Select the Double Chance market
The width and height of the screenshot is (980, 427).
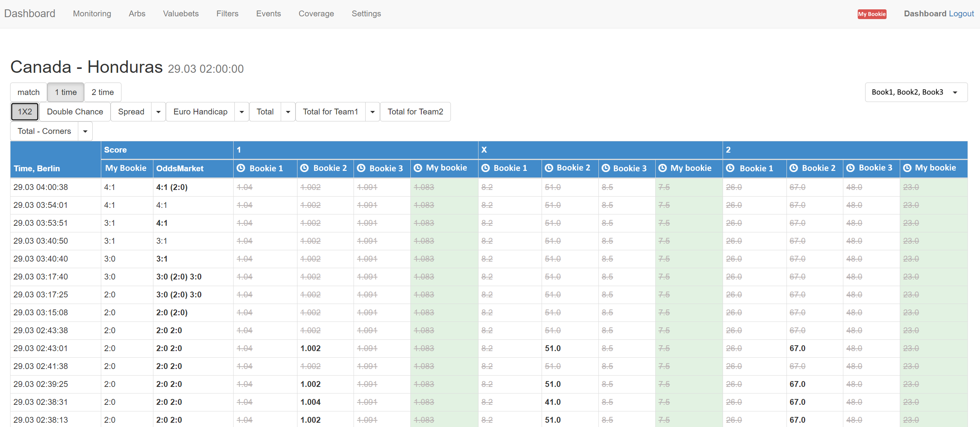tap(75, 112)
